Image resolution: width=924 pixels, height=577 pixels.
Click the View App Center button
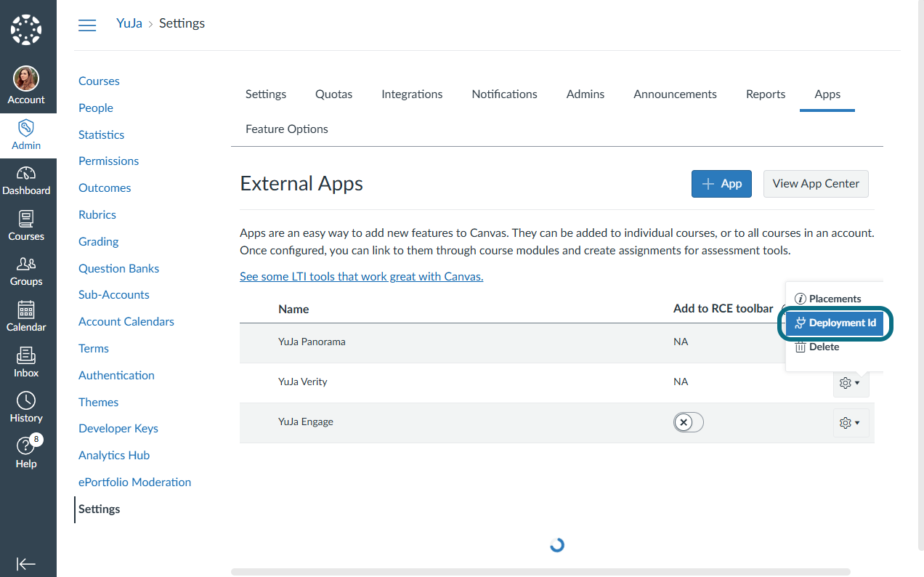pos(816,184)
